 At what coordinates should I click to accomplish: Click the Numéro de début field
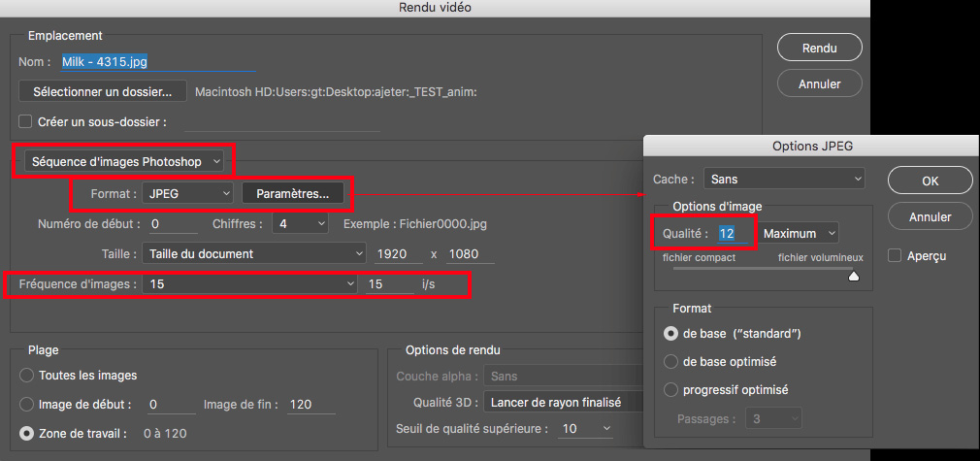pyautogui.click(x=173, y=223)
